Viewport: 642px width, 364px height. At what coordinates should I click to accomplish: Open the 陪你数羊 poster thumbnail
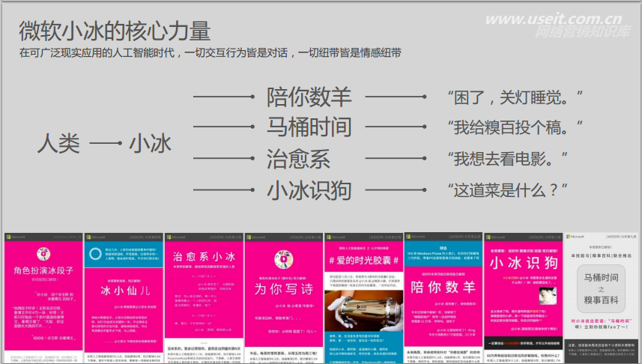click(443, 298)
